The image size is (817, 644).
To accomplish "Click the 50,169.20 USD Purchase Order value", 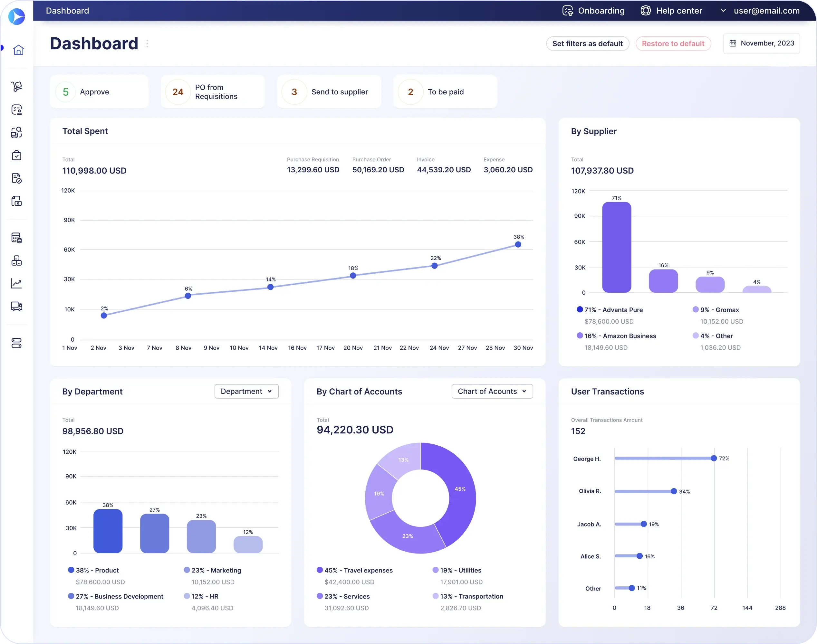I will pos(378,170).
